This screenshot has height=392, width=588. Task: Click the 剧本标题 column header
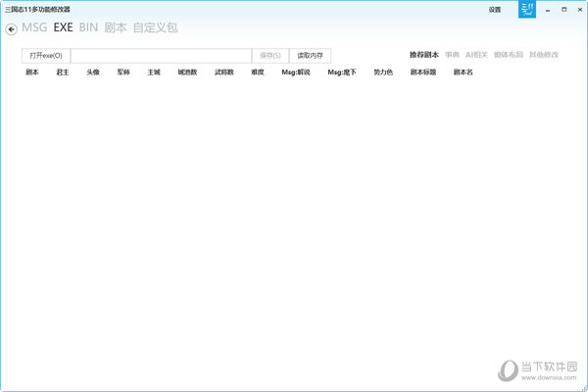click(x=423, y=72)
